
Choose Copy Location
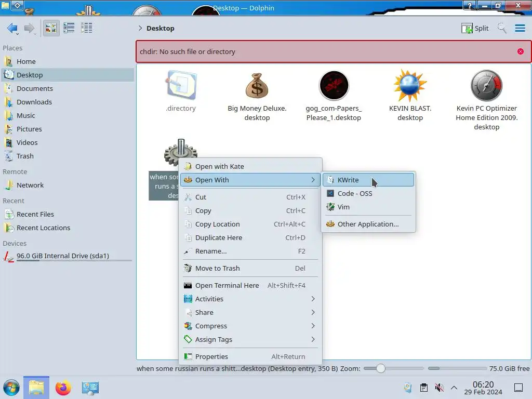coord(250,224)
